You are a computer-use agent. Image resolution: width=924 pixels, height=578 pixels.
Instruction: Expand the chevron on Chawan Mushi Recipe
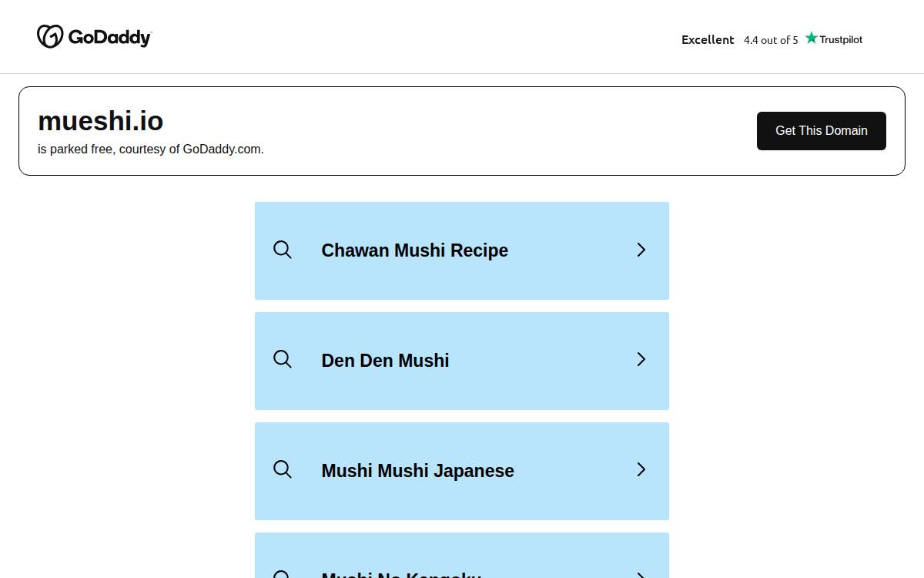(641, 250)
